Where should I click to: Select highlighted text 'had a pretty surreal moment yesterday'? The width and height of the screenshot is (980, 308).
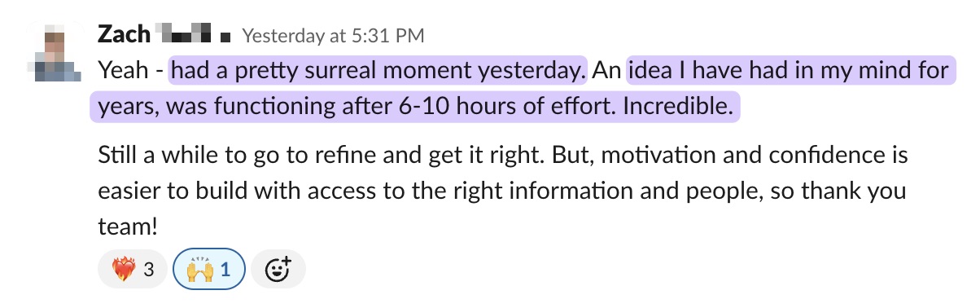(378, 71)
